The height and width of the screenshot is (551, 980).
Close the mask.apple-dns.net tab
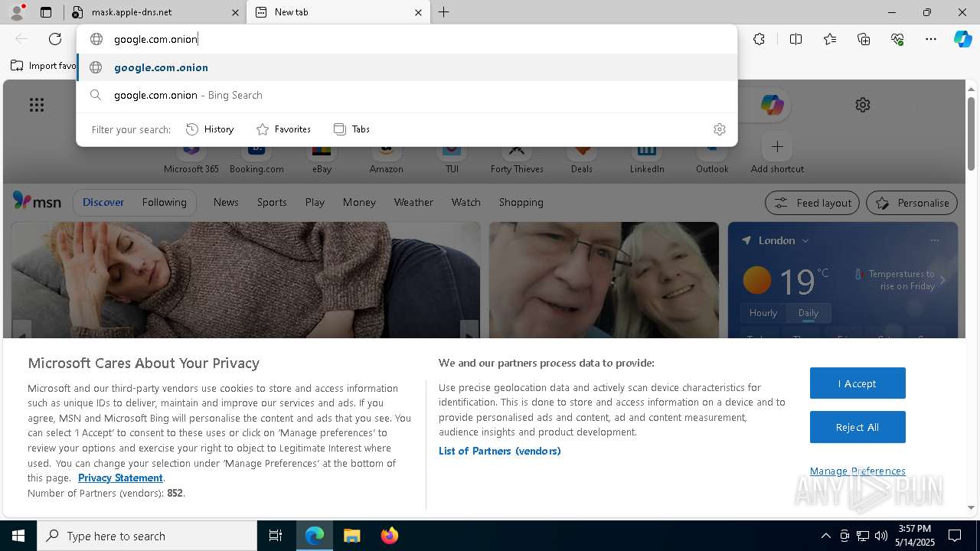tap(235, 12)
